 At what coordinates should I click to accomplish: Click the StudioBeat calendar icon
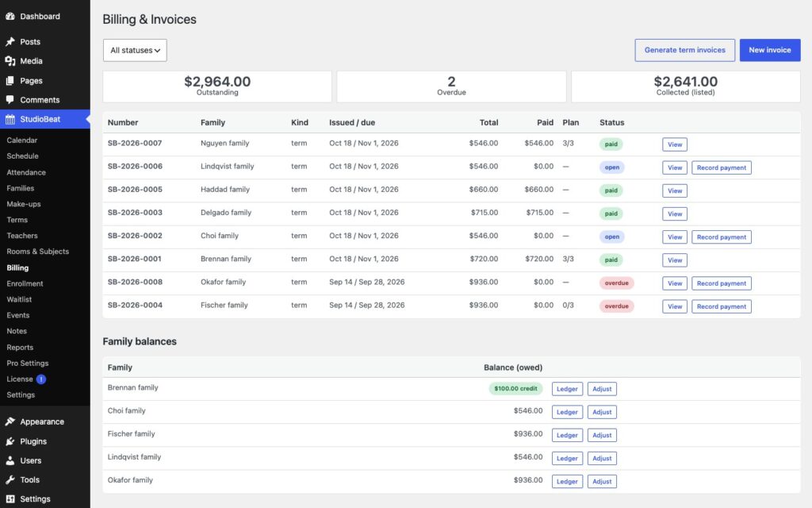pos(10,119)
